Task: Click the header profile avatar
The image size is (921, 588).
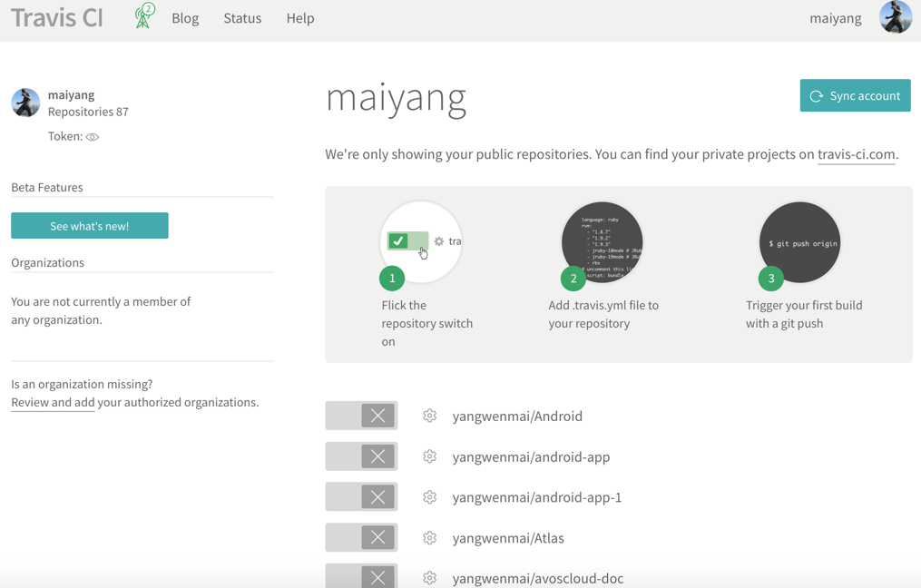Action: pyautogui.click(x=896, y=17)
